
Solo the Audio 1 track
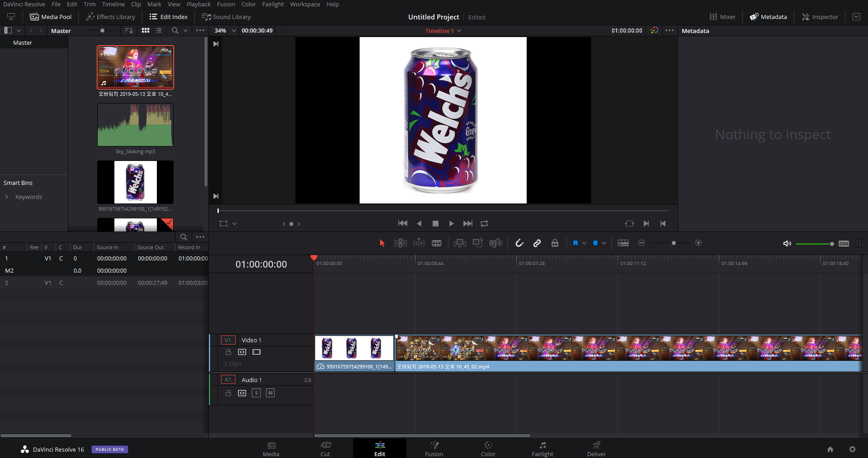(x=256, y=393)
